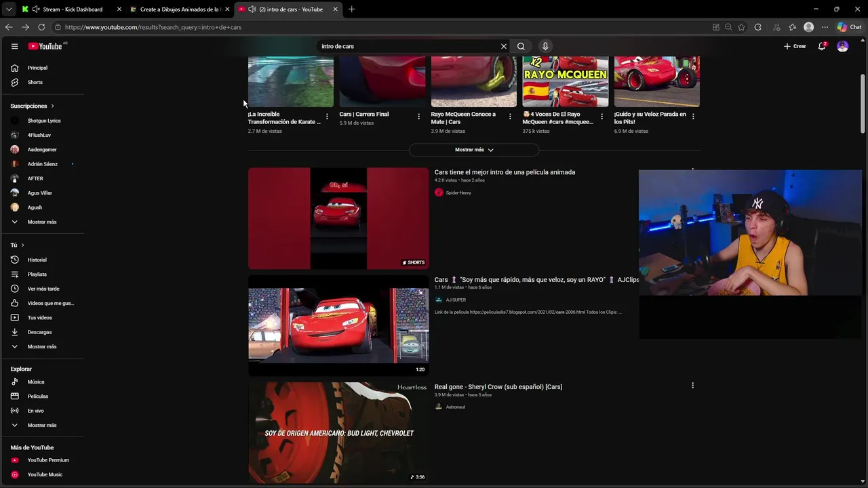Image resolution: width=868 pixels, height=488 pixels.
Task: Play the 1:20 Cars thumbnail
Action: coord(338,325)
